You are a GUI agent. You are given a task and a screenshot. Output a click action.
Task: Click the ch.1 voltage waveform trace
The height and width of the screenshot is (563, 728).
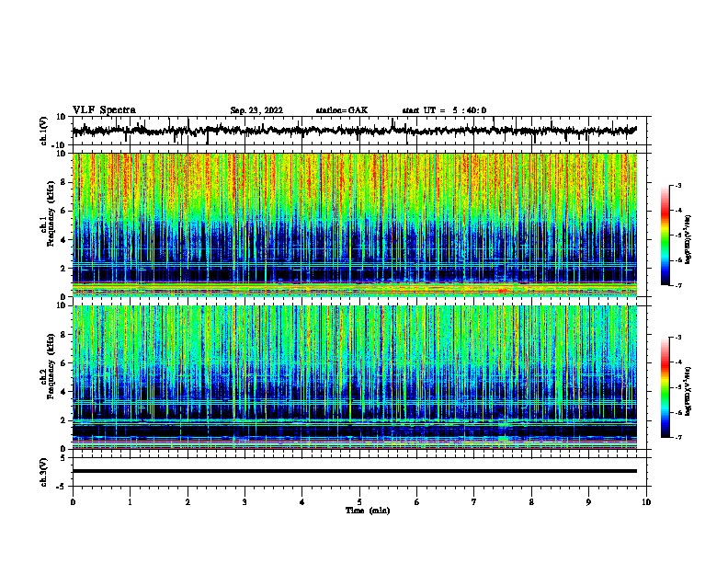point(354,131)
